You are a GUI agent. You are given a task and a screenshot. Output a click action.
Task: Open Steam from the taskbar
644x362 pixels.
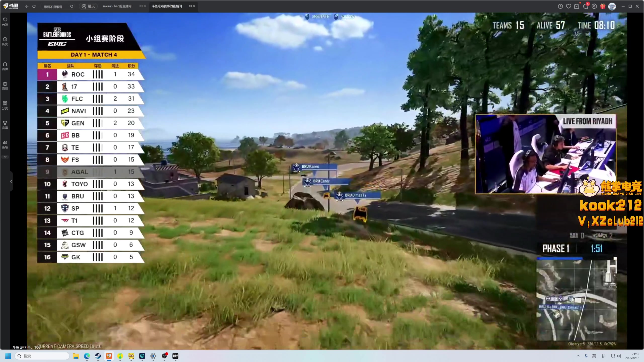coord(98,356)
